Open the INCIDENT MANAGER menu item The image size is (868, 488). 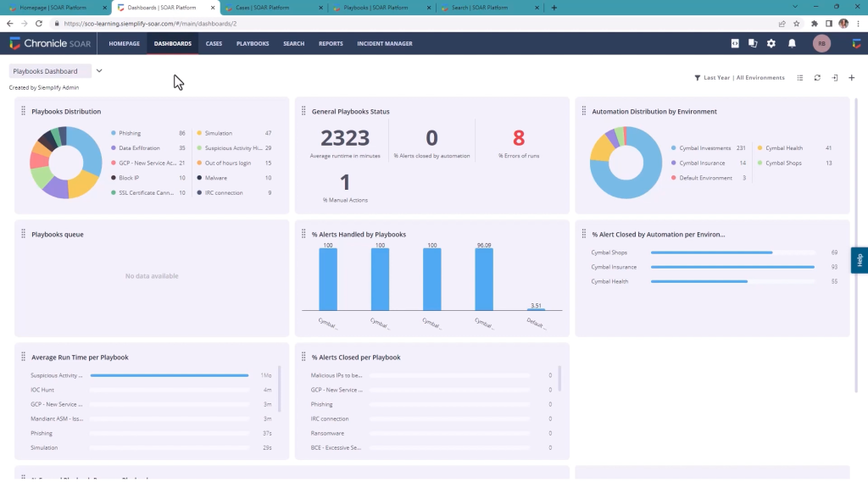click(385, 44)
